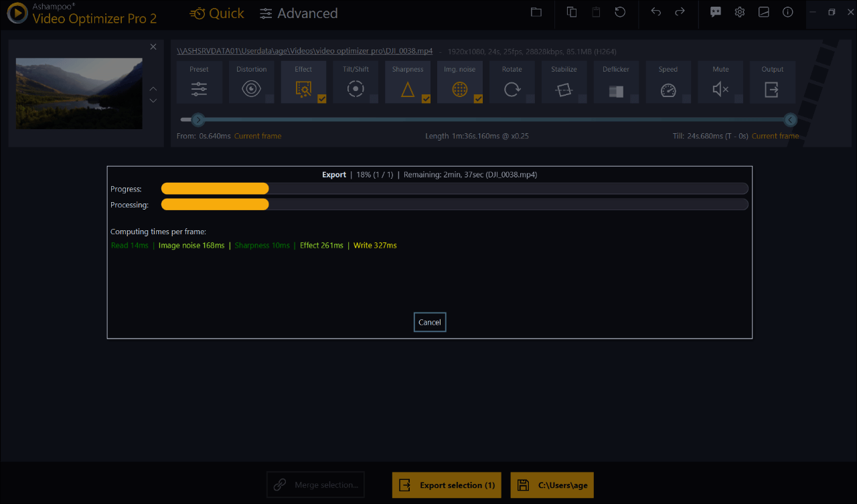The image size is (857, 504).
Task: Enable the Stabilize checkbox
Action: point(582,99)
